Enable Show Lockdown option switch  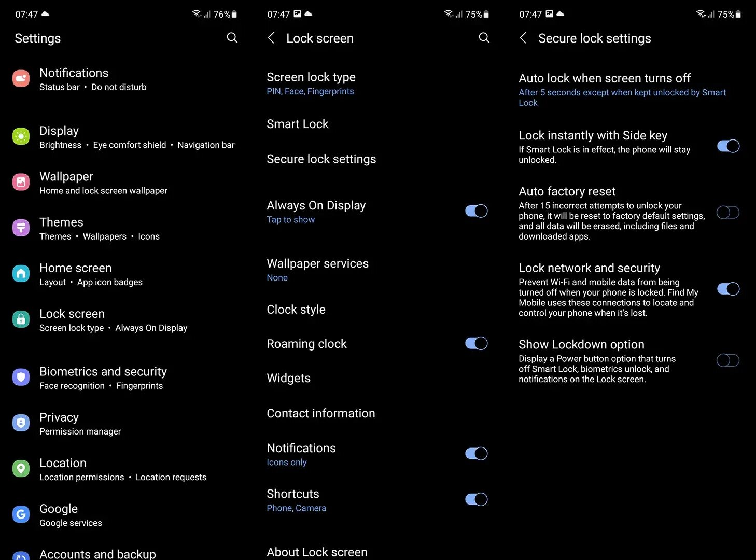(728, 360)
